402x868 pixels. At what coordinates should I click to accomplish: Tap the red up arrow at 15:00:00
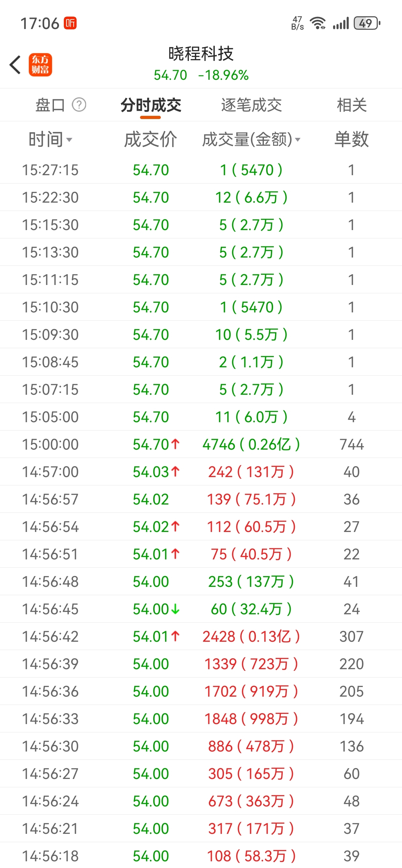coord(175,444)
